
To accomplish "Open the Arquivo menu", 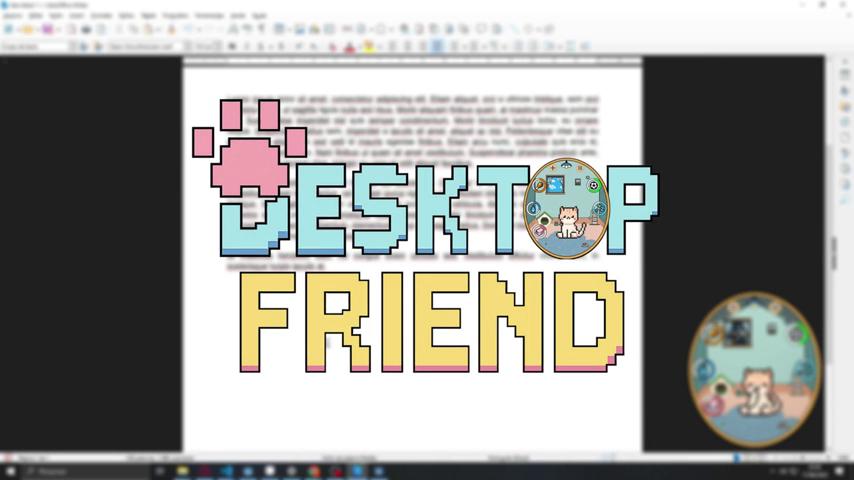I will click(12, 17).
